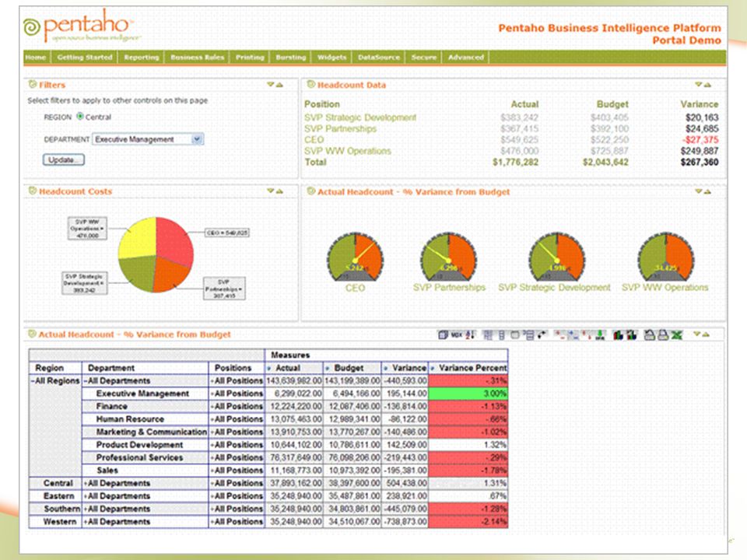Collapse the All Regions member
The height and width of the screenshot is (560, 747).
(x=33, y=381)
